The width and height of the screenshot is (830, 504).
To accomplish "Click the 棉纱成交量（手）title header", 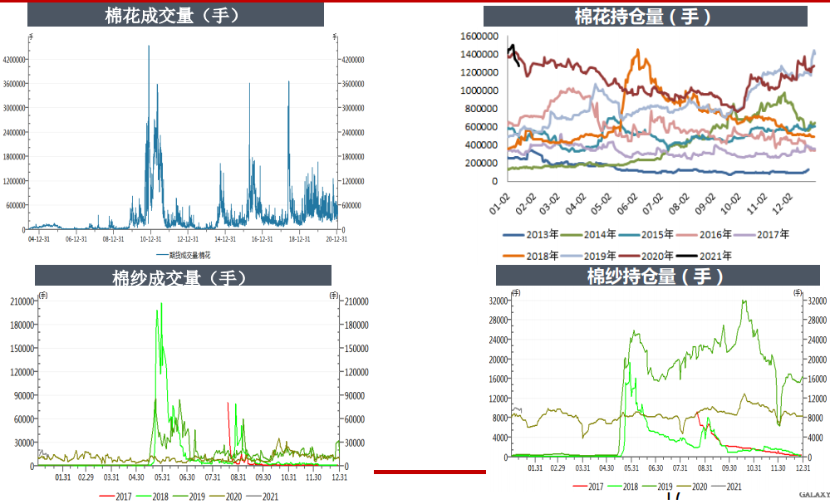I will click(x=183, y=276).
